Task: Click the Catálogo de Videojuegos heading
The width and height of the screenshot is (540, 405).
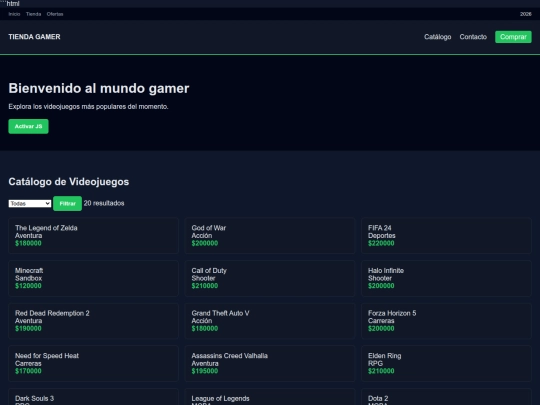Action: tap(69, 181)
